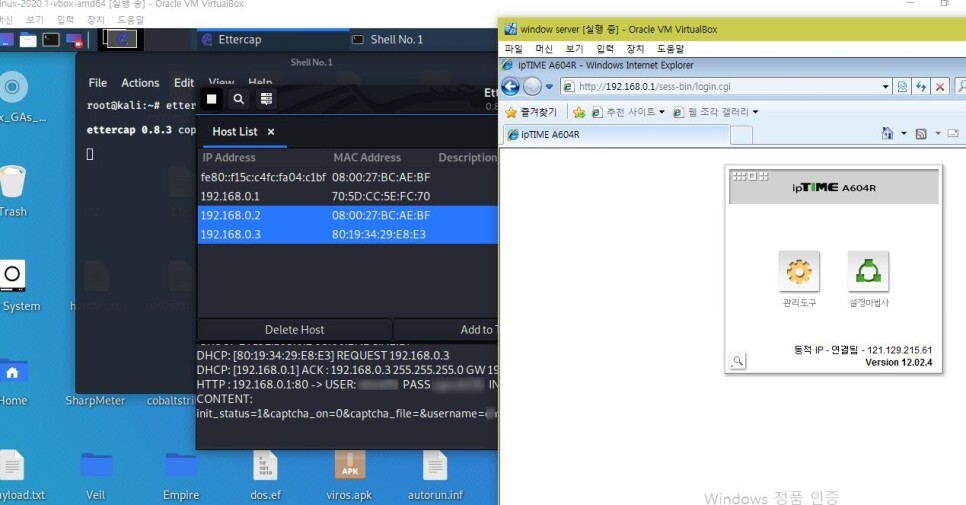966x505 pixels.
Task: Sort hosts by the IP Address column header
Action: (x=229, y=158)
